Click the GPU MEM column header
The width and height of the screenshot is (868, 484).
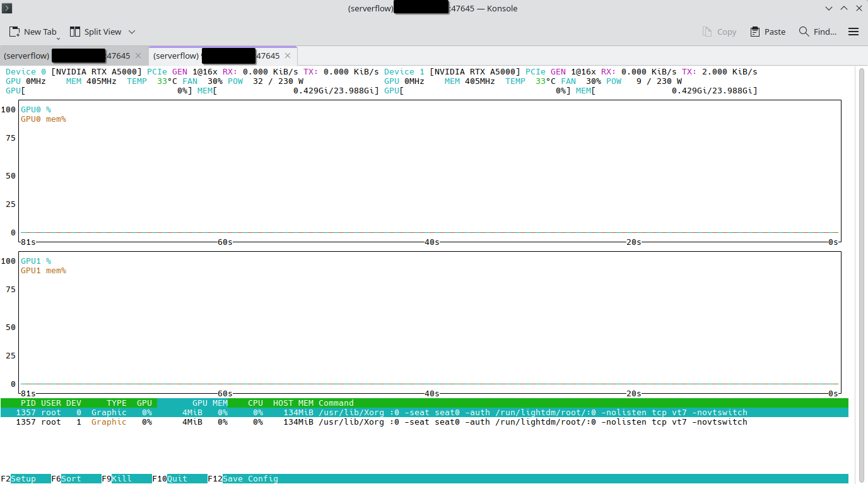coord(210,403)
